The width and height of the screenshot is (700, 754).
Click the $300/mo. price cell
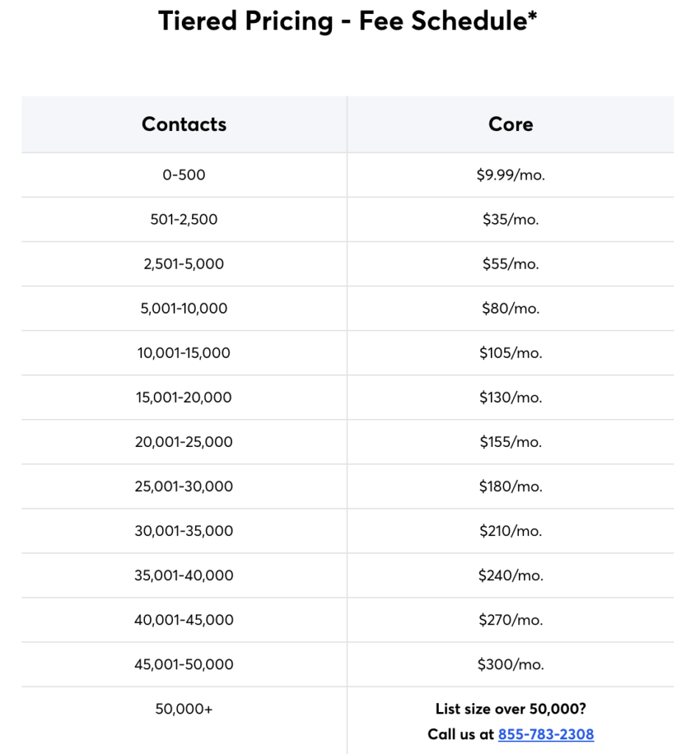pyautogui.click(x=510, y=664)
